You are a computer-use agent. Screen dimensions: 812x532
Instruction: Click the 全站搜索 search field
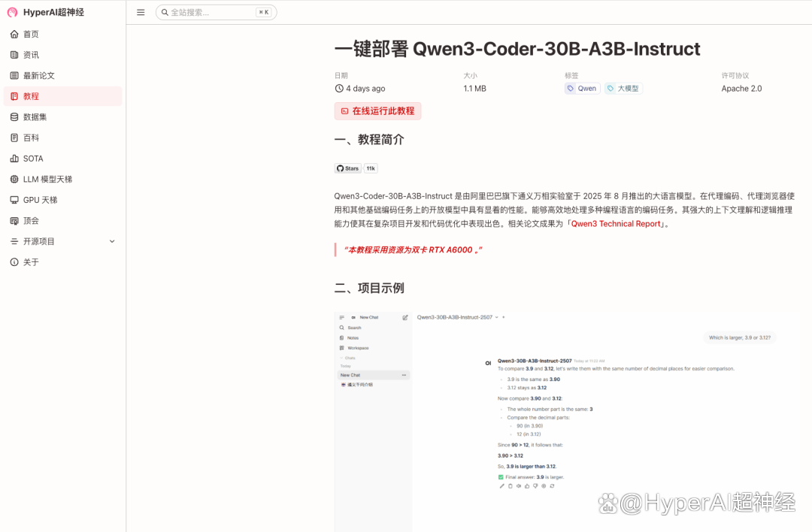[211, 12]
